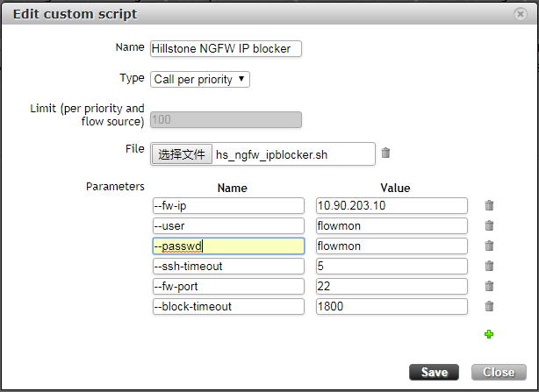Click the Limit field showing 100

click(226, 119)
